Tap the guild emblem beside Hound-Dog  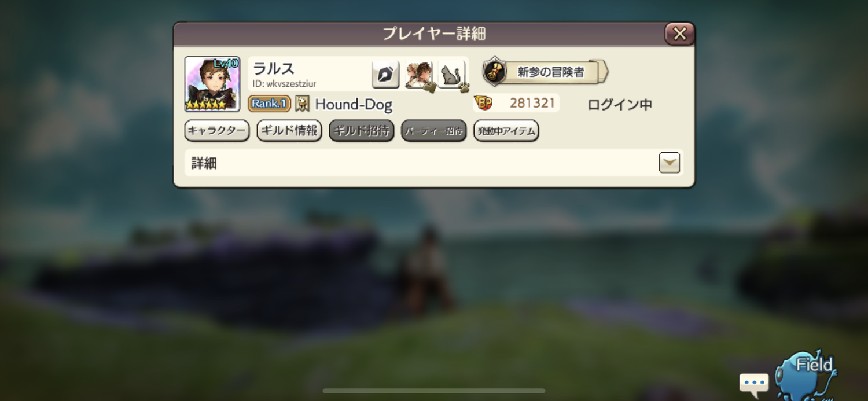(x=302, y=104)
